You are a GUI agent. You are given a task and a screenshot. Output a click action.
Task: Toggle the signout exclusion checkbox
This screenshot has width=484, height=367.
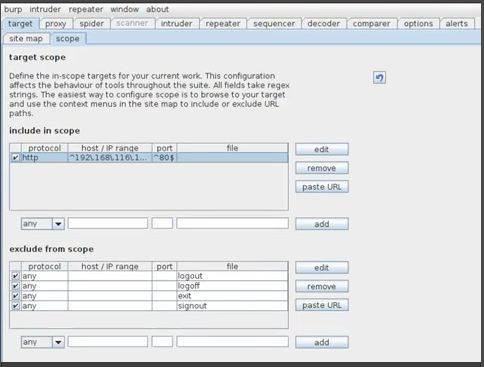point(15,306)
